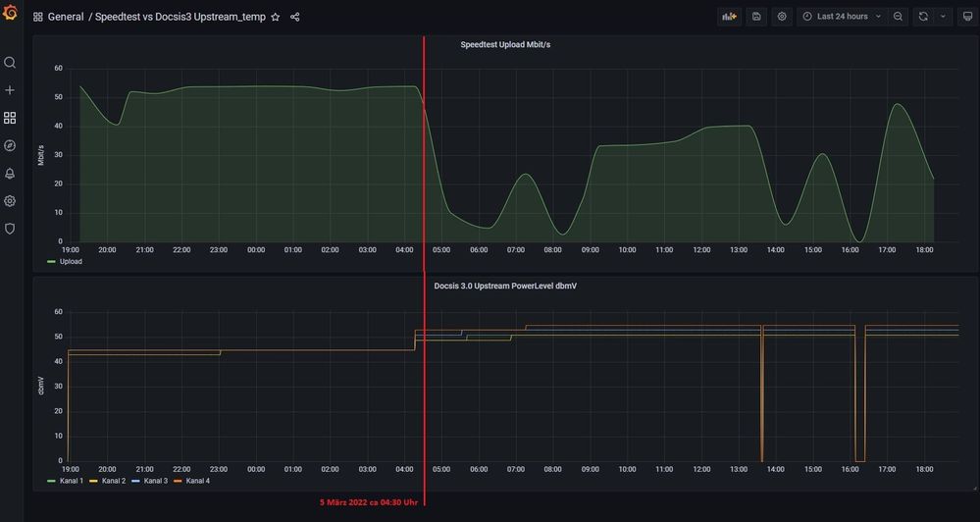Expand the refresh interval dropdown arrow

pos(943,17)
